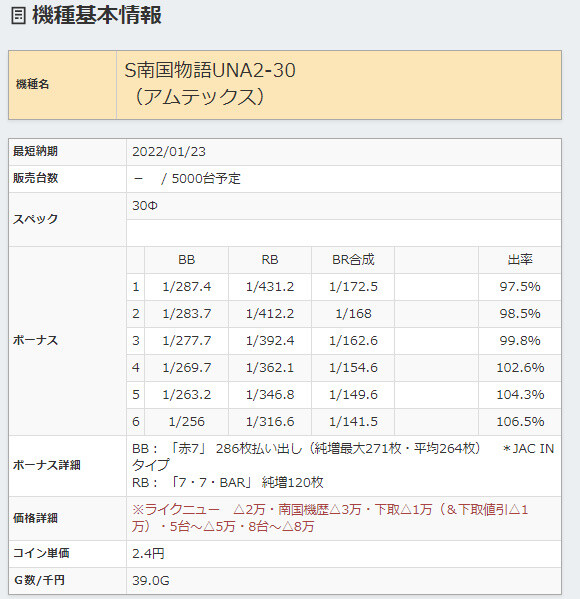
Task: Click the 30Φ spec value
Action: pos(145,206)
